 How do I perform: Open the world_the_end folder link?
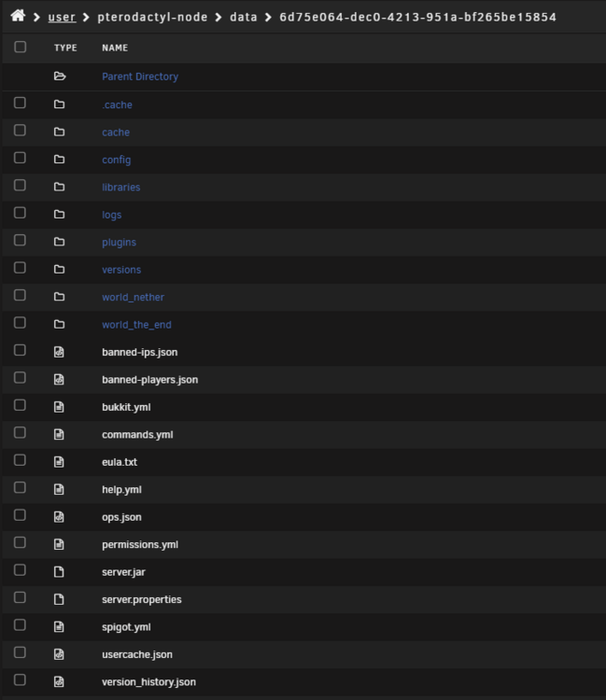(x=136, y=325)
